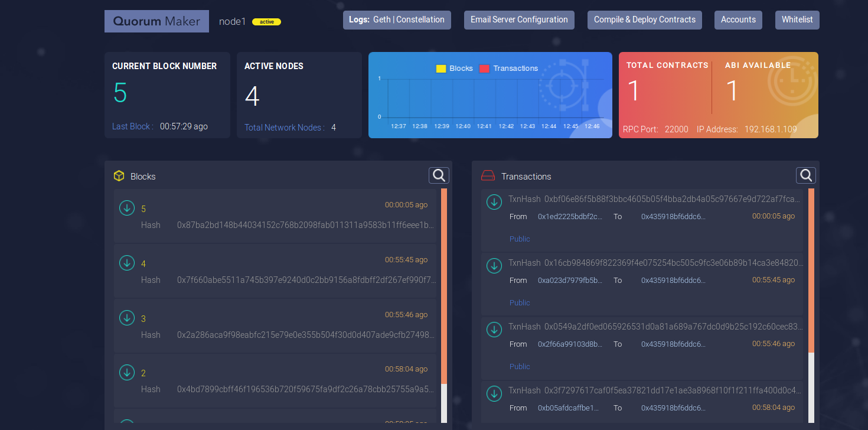
Task: Open Email Server Configuration
Action: pyautogui.click(x=519, y=19)
